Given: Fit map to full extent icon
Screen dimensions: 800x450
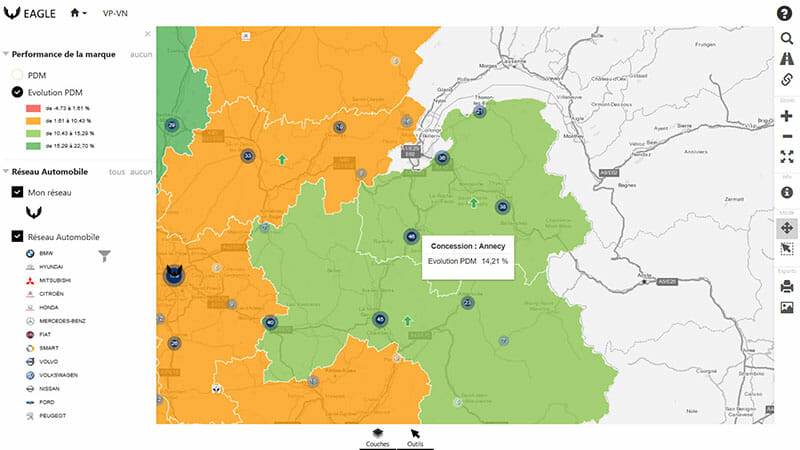Looking at the screenshot, I should tap(787, 157).
